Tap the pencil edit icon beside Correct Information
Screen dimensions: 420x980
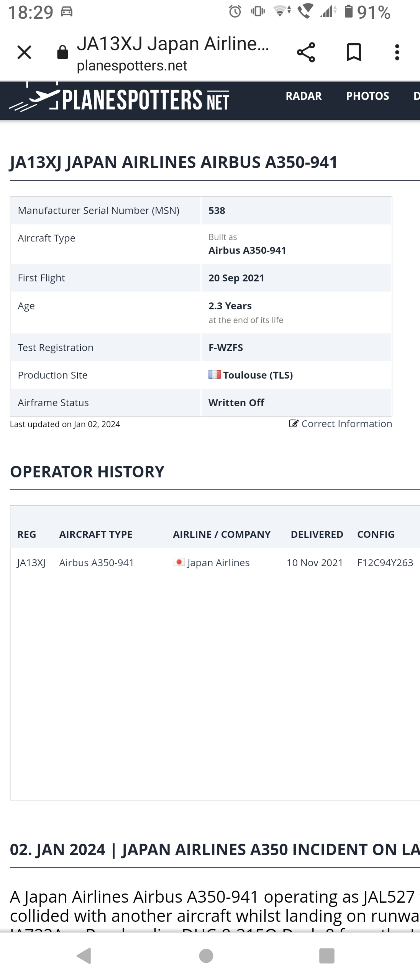coord(294,423)
